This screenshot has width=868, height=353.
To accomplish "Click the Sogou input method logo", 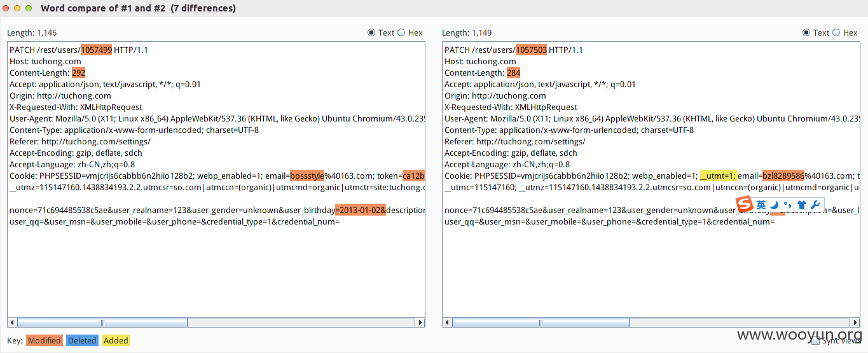I will [x=745, y=205].
